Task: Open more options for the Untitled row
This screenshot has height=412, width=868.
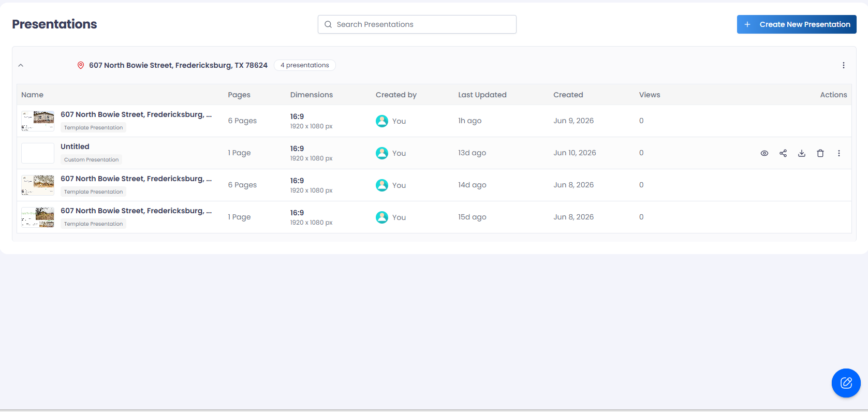Action: (x=838, y=153)
